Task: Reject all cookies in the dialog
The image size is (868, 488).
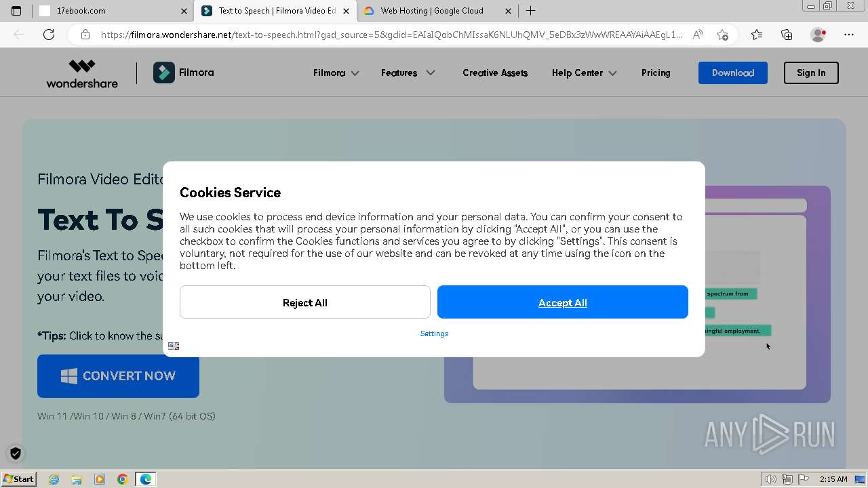Action: tap(304, 302)
